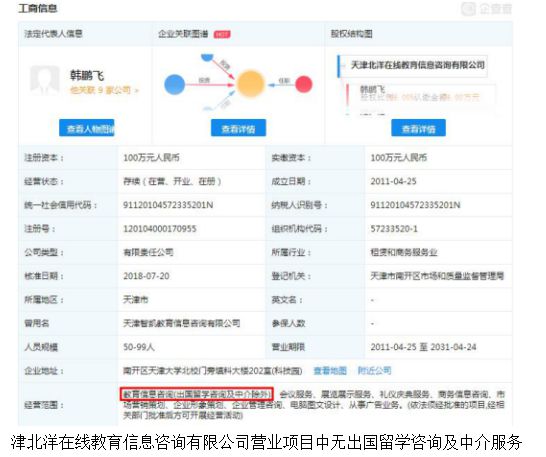Click the large orange center node
546x457 pixels.
[250, 84]
